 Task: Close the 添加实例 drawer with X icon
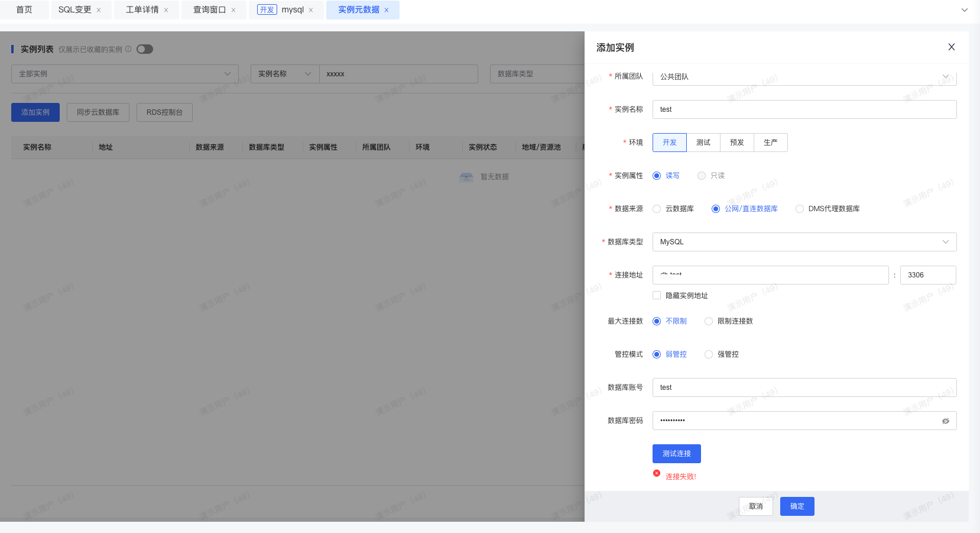(952, 47)
